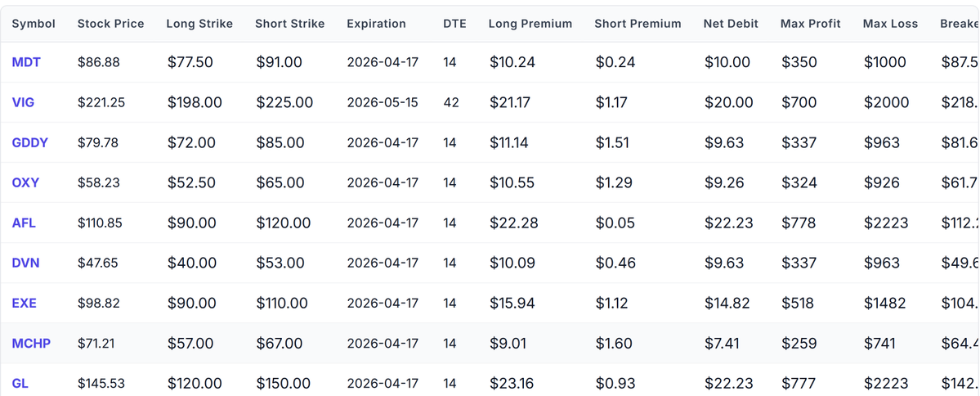Viewport: 980px width, 396px height.
Task: Click the DTE column header
Action: point(454,24)
